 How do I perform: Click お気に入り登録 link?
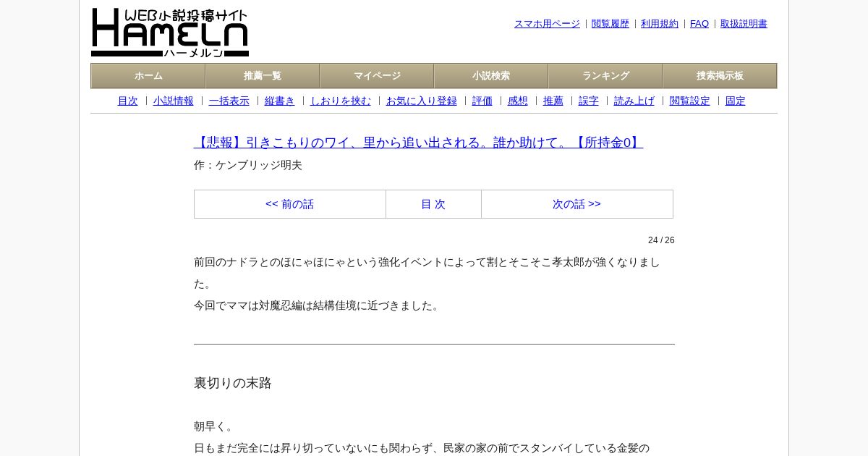point(422,101)
